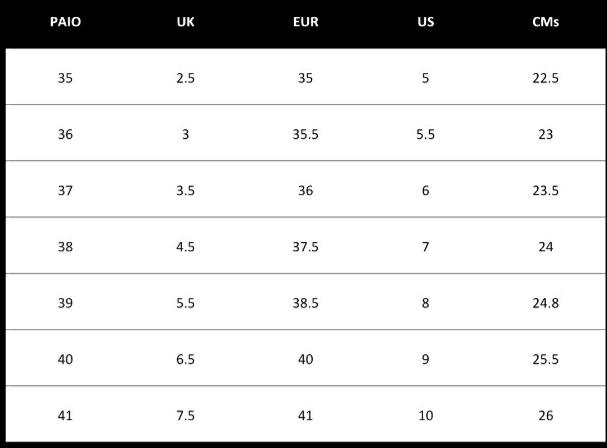Select UK size 2.5 cell
This screenshot has width=607, height=448.
185,78
